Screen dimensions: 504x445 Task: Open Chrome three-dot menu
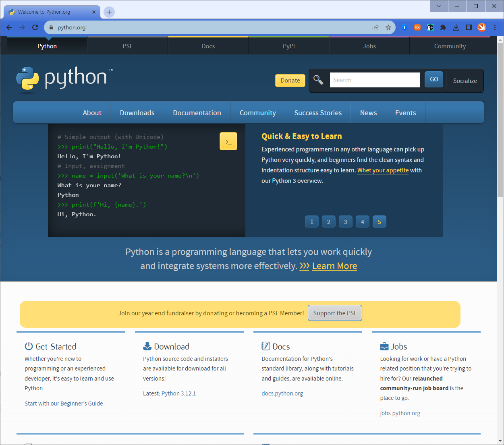click(x=495, y=27)
